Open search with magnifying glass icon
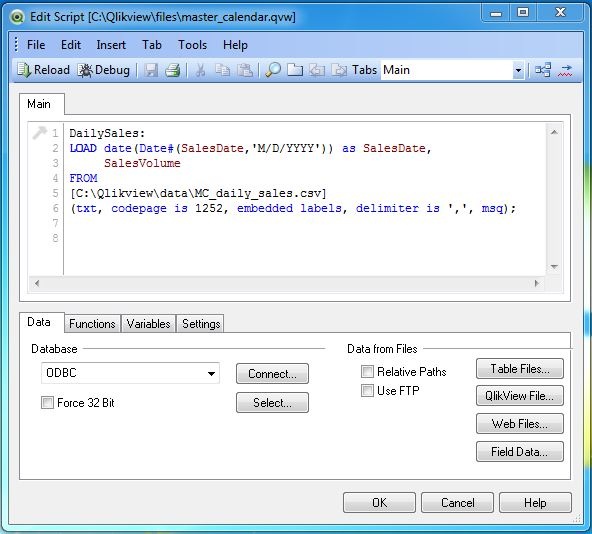Image resolution: width=592 pixels, height=534 pixels. 273,70
